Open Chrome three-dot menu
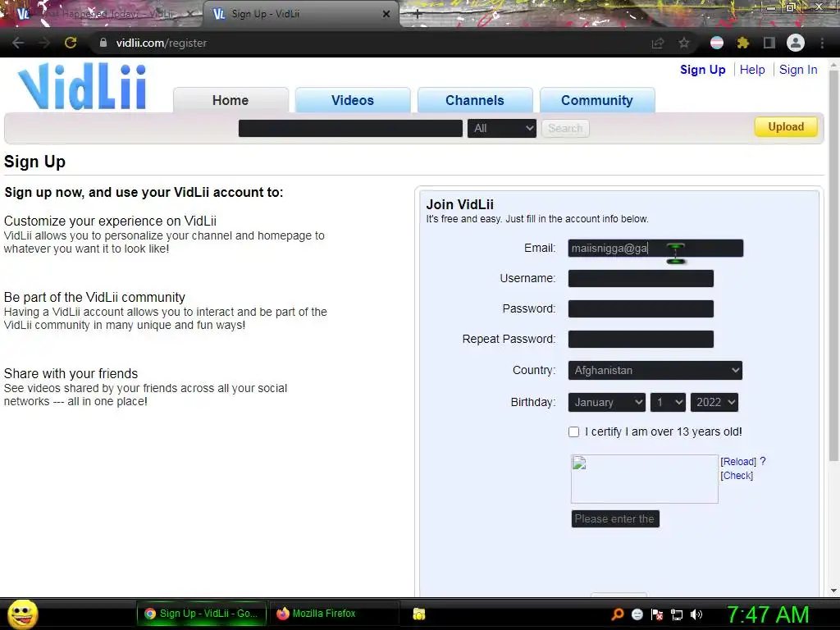Screen dimensions: 840x630 822,43
